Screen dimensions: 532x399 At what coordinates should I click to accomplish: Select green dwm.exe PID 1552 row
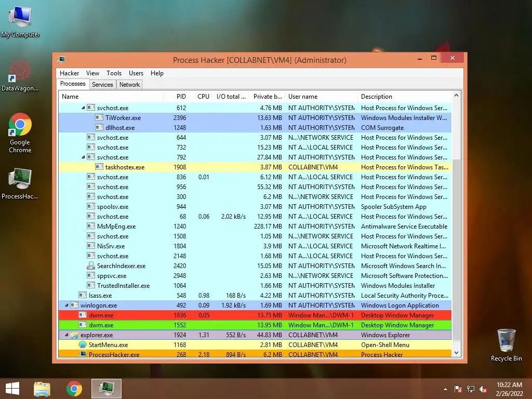(x=255, y=325)
